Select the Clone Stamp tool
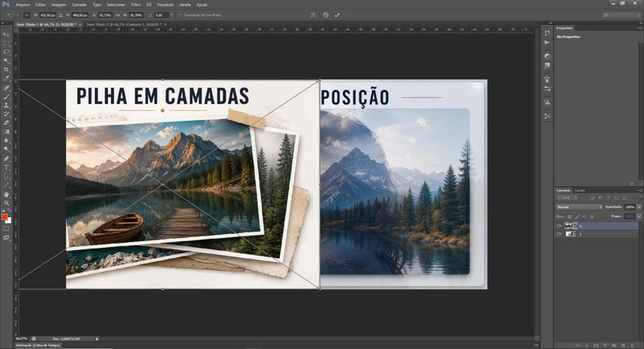 coord(6,105)
